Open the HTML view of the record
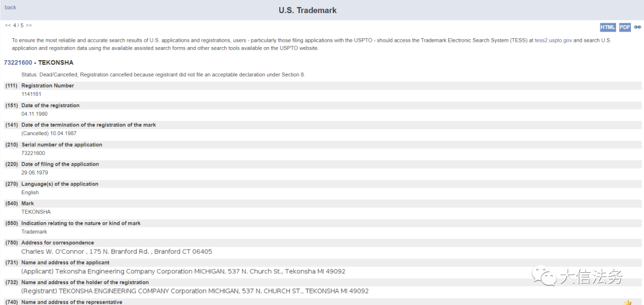The height and width of the screenshot is (305, 644). click(x=608, y=27)
